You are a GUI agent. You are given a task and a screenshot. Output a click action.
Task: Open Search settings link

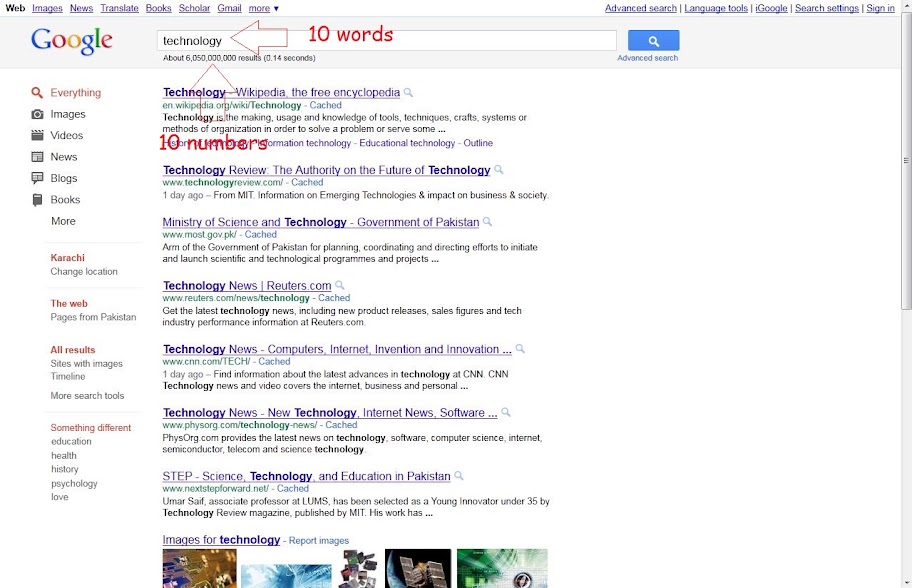(x=826, y=8)
